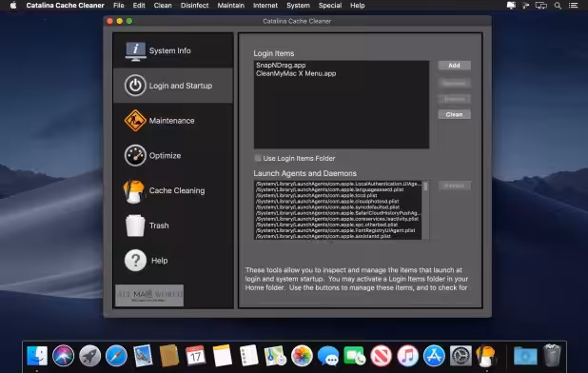
Task: Select SnapNDrag.app in Login Items
Action: point(342,66)
